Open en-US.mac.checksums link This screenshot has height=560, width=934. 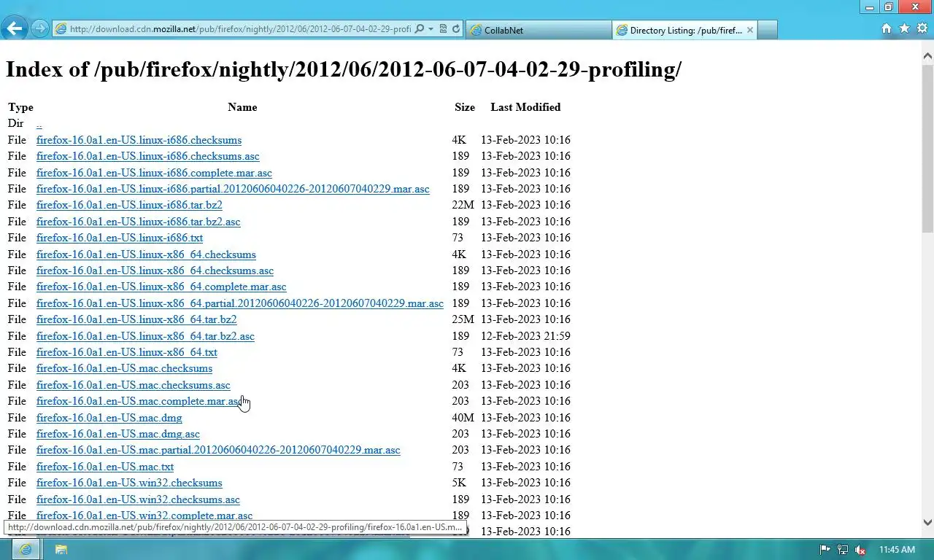pyautogui.click(x=124, y=368)
